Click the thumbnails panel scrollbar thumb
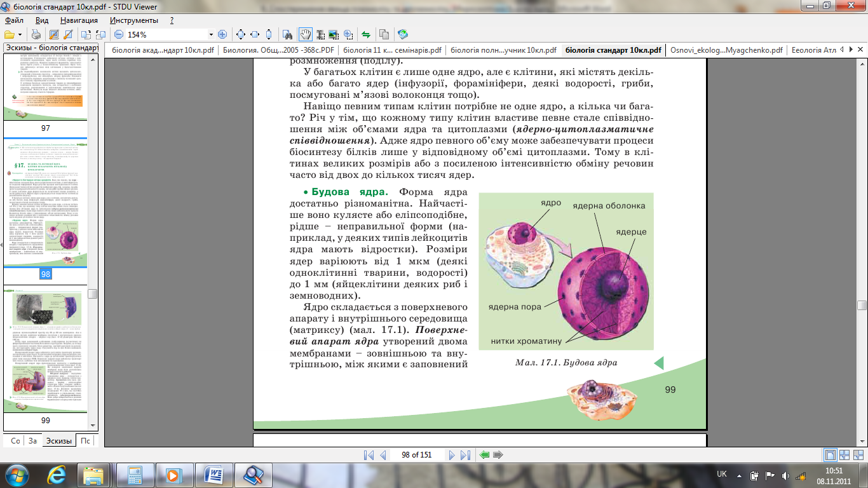Image resolution: width=868 pixels, height=488 pixels. pyautogui.click(x=93, y=293)
